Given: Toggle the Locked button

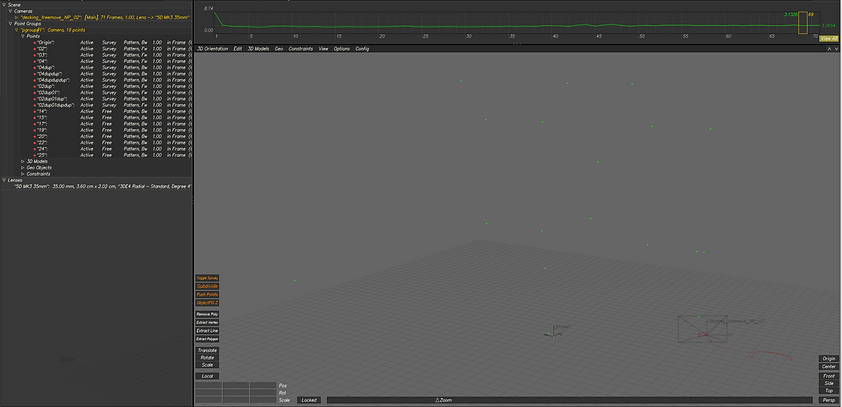Looking at the screenshot, I should tap(309, 400).
